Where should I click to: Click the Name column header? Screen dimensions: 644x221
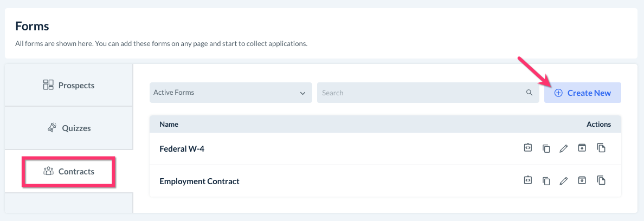(x=169, y=124)
